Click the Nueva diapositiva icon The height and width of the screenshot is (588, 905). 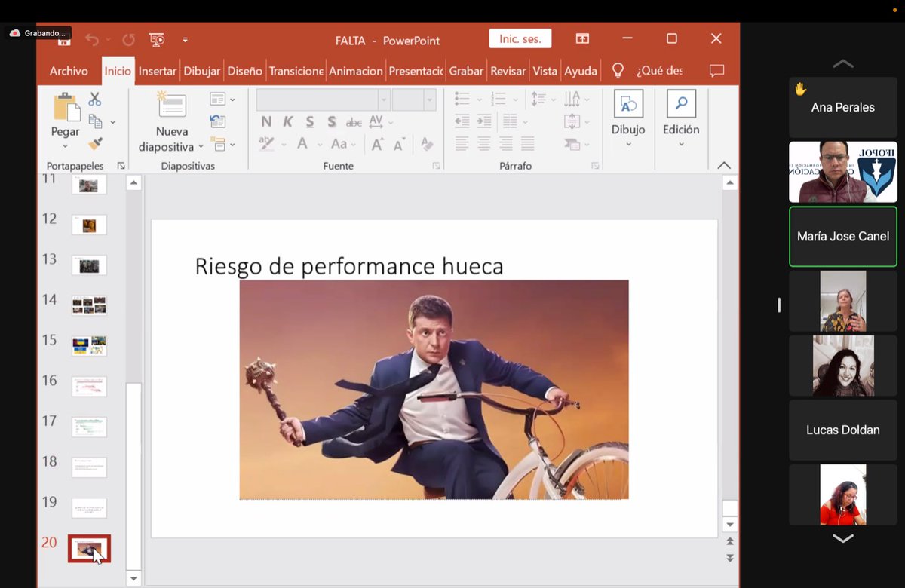171,106
